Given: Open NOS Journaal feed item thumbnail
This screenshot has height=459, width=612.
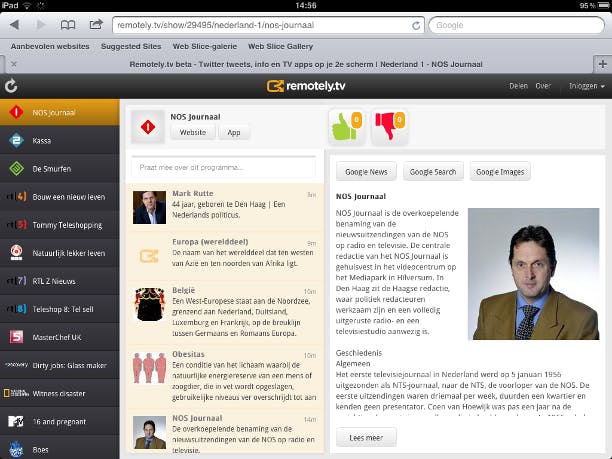Looking at the screenshot, I should click(149, 432).
